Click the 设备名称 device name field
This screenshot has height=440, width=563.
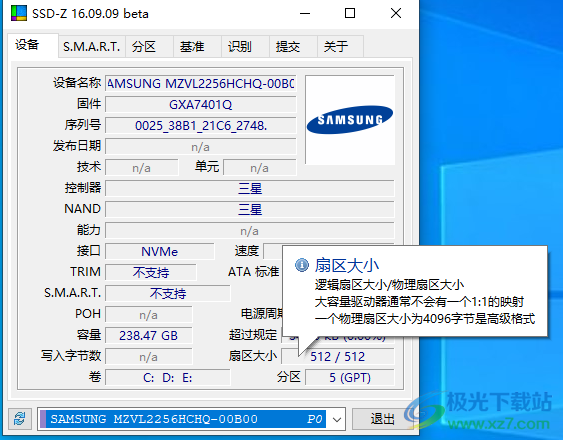click(x=201, y=84)
